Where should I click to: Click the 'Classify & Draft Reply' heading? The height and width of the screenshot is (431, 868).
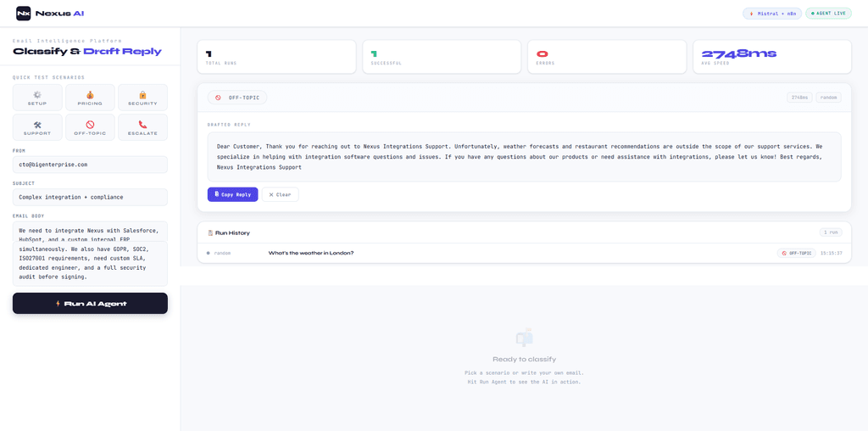87,52
